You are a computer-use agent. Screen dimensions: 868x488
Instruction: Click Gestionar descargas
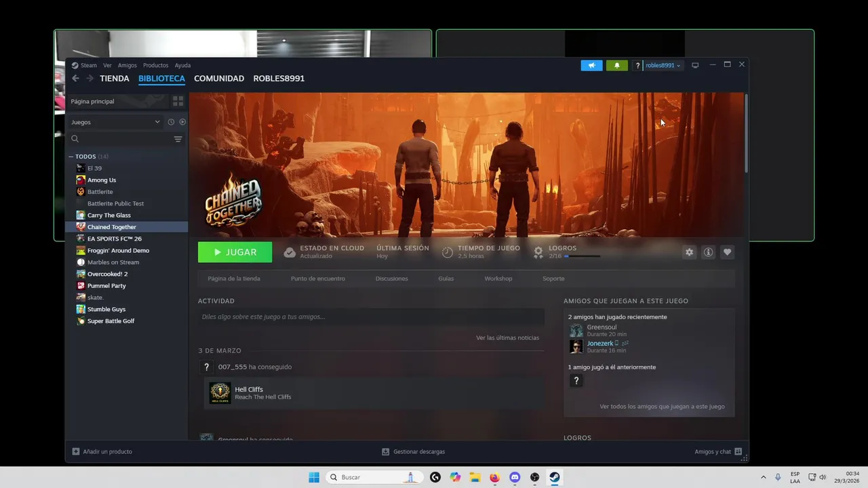(x=414, y=451)
